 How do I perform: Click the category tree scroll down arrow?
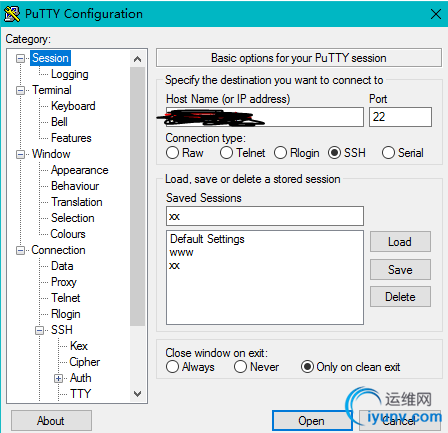tap(137, 393)
